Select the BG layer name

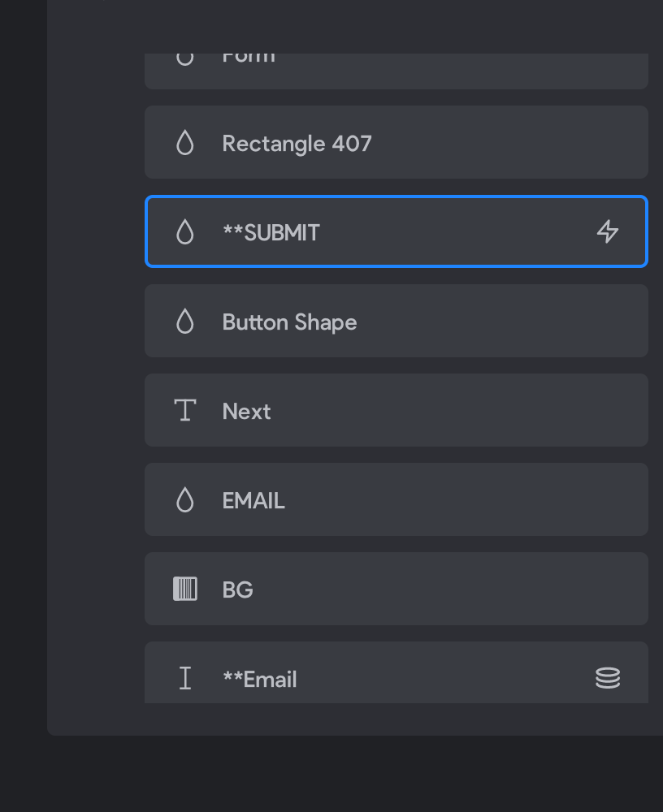pyautogui.click(x=238, y=590)
